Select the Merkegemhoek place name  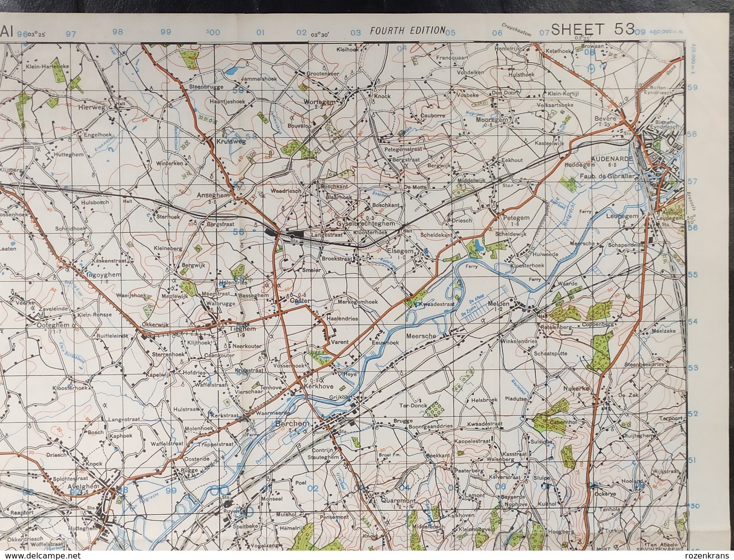(357, 302)
